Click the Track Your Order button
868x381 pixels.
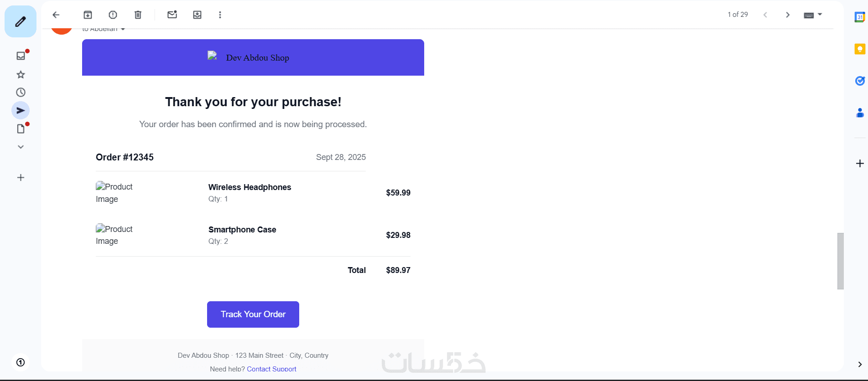253,314
